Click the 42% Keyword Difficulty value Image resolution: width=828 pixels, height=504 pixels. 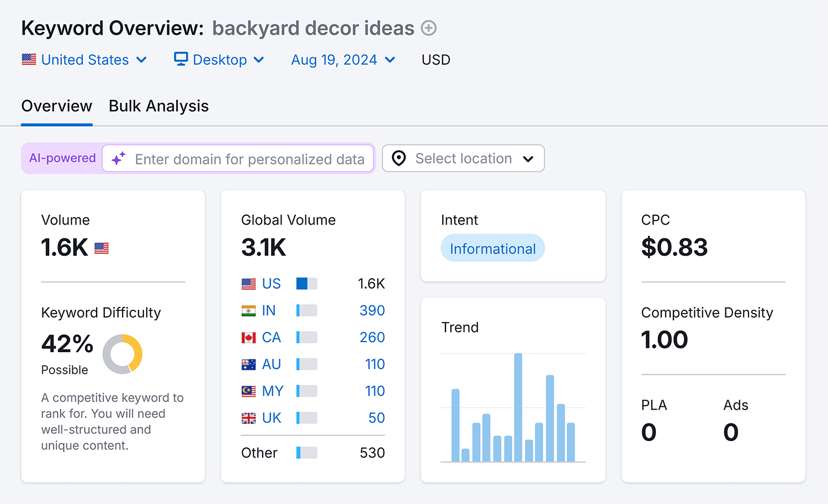[x=67, y=344]
